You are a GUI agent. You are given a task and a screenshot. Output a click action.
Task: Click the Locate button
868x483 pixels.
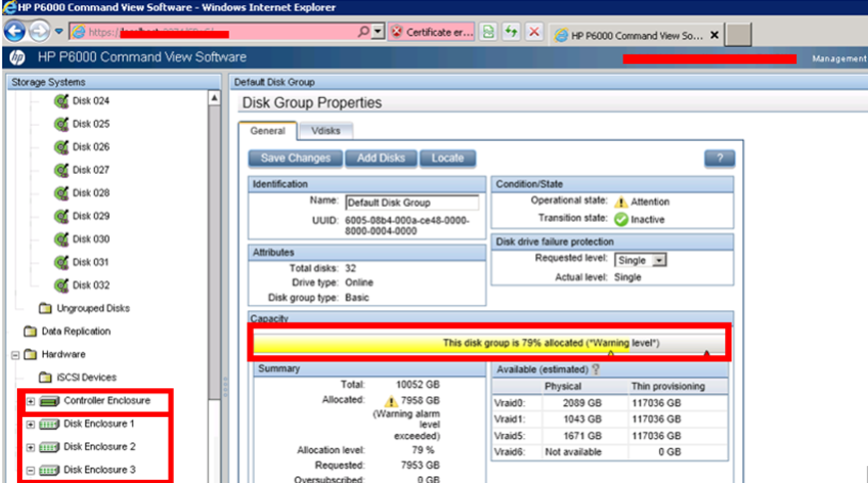[x=447, y=159]
